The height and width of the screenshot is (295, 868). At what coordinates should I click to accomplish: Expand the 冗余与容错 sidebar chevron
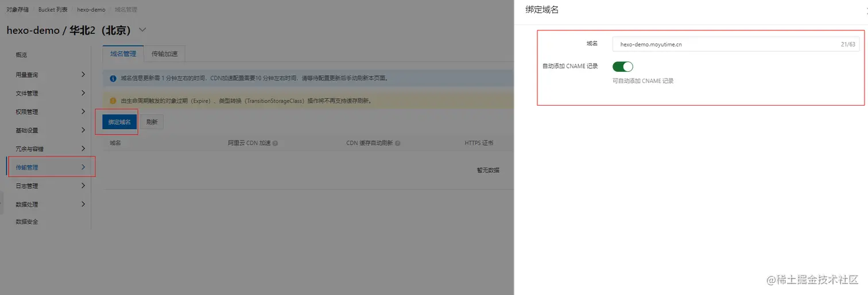click(83, 149)
